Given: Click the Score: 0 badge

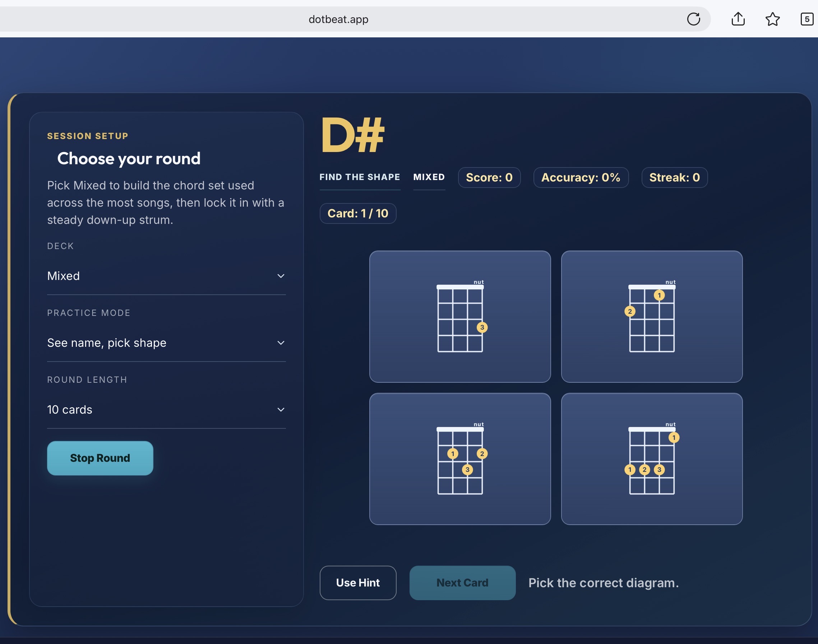Looking at the screenshot, I should click(489, 177).
